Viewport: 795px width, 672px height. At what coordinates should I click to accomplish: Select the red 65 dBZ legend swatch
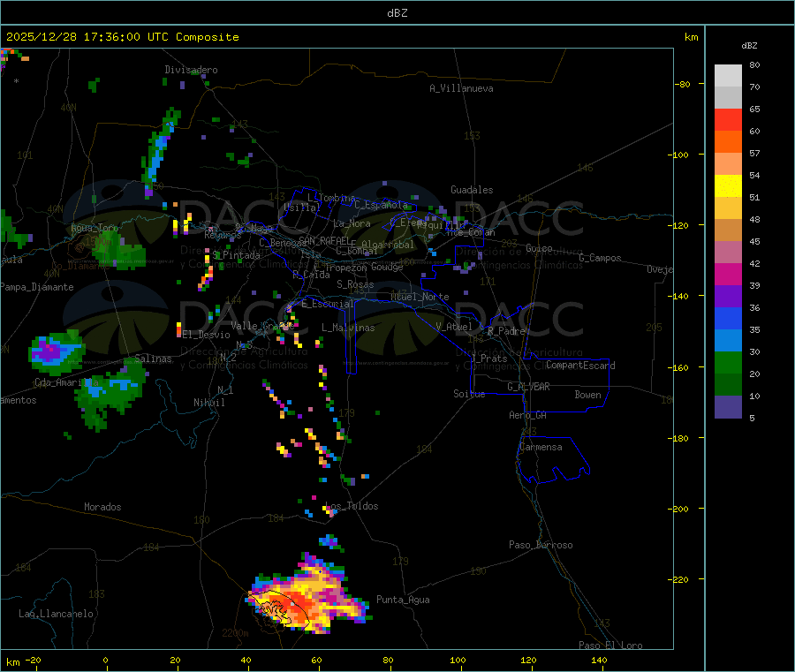point(728,119)
